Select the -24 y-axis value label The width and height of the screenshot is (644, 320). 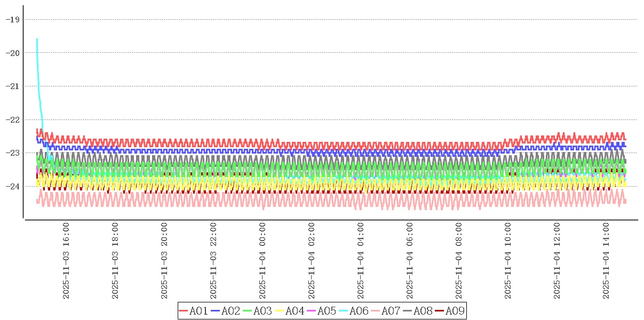click(x=12, y=187)
